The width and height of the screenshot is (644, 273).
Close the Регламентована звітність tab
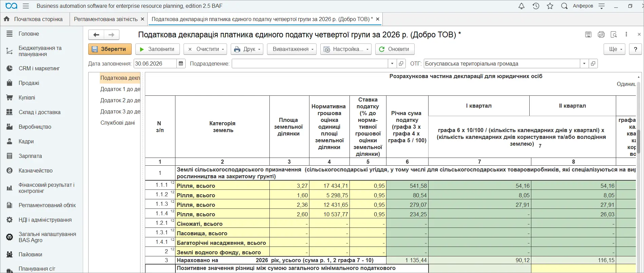click(143, 19)
